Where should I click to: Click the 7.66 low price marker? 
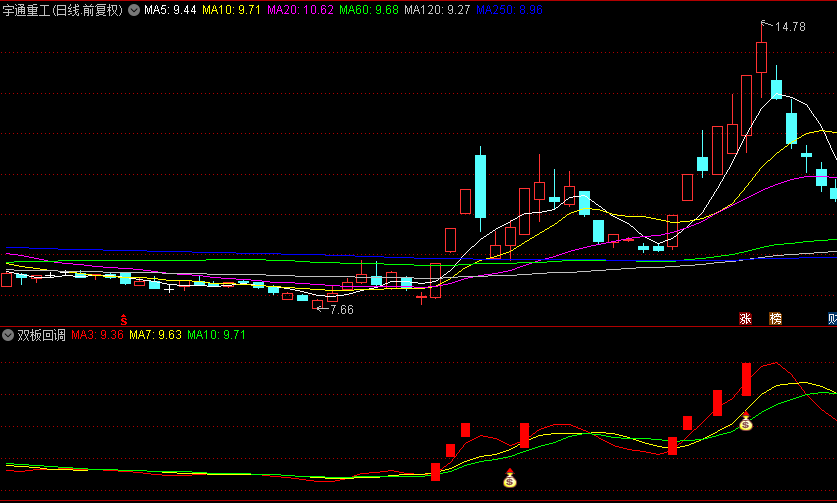click(342, 310)
